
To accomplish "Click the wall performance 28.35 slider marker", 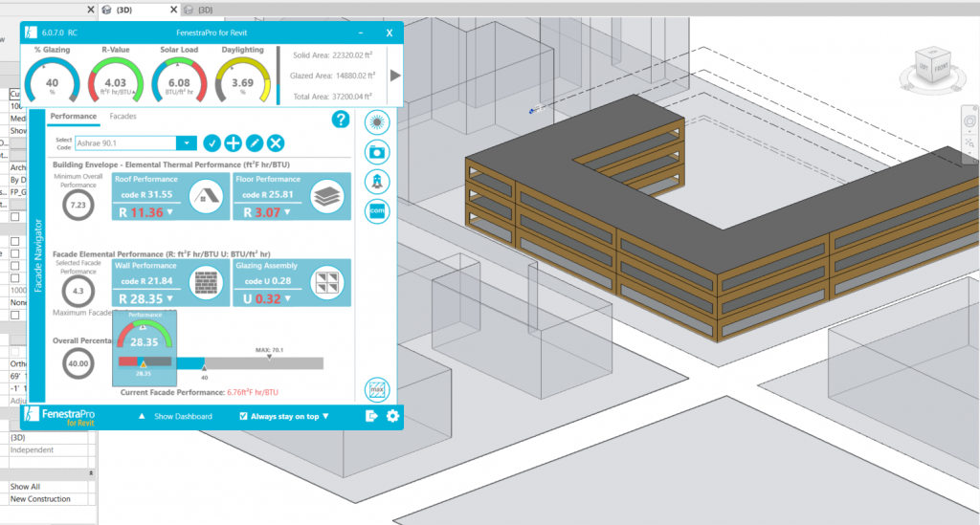I will [x=144, y=364].
